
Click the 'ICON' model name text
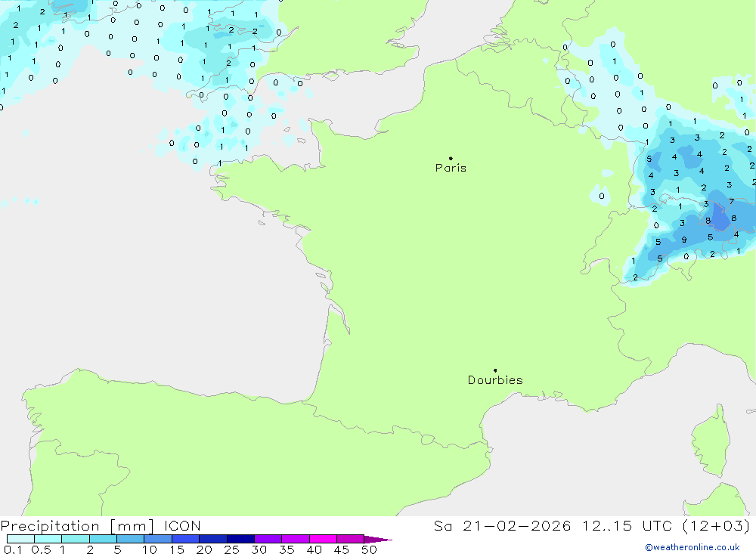[182, 526]
